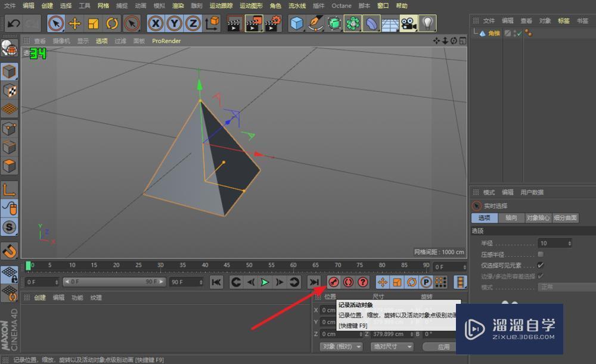Click the 半径 value spinner arrows
The image size is (596, 364).
point(569,243)
